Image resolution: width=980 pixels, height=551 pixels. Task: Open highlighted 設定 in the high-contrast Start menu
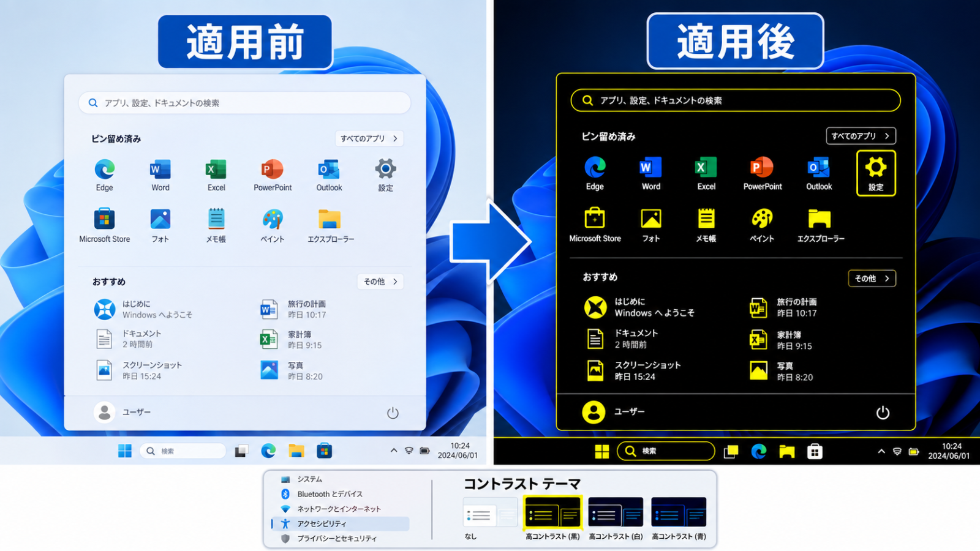coord(876,173)
